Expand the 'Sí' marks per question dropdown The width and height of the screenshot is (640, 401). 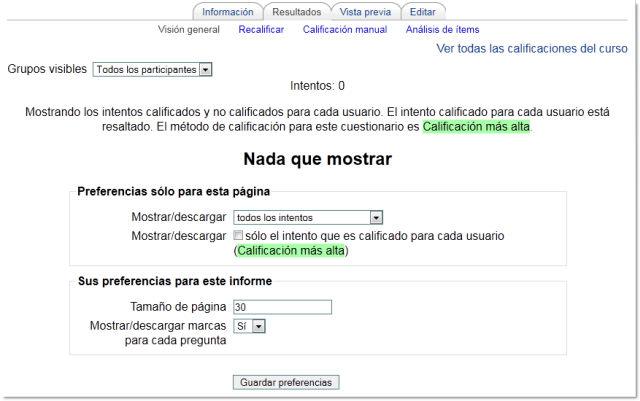(248, 326)
